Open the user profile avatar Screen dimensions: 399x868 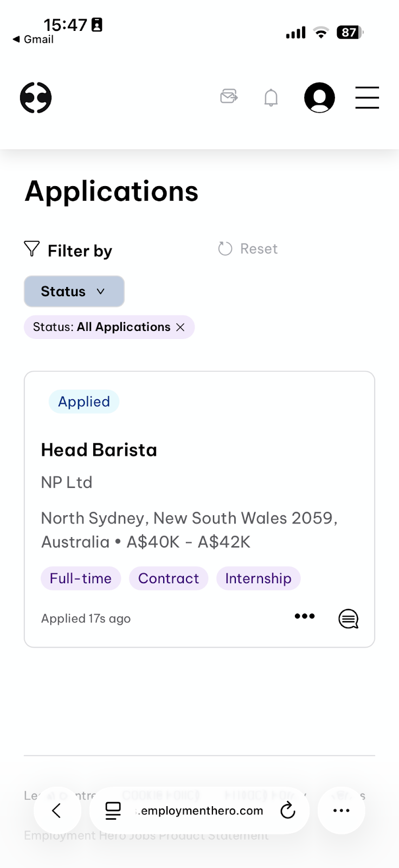[x=319, y=98]
